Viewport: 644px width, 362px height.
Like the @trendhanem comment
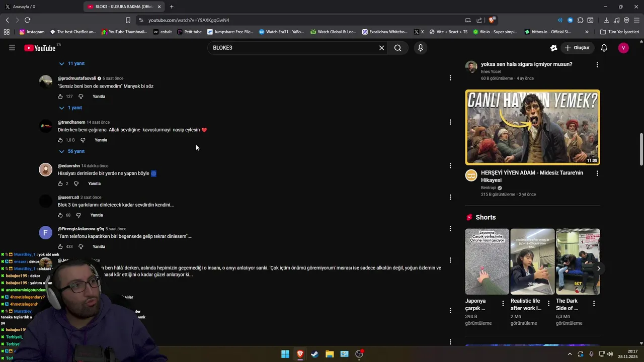(x=60, y=140)
